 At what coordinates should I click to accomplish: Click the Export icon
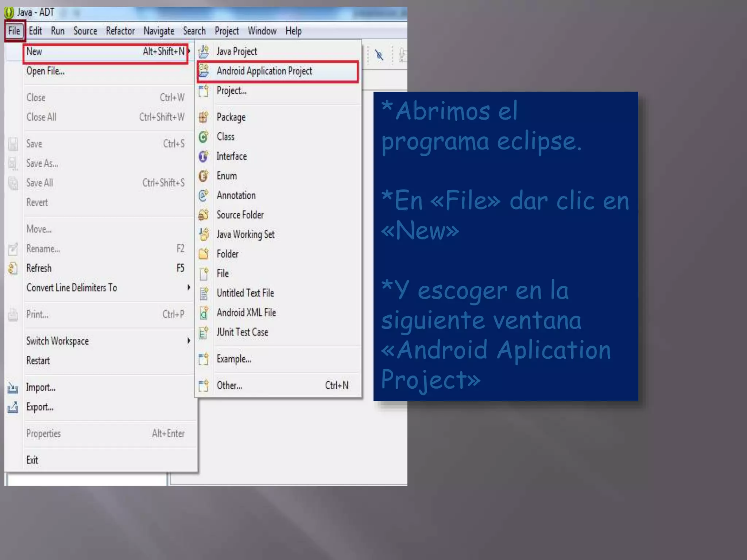13,407
